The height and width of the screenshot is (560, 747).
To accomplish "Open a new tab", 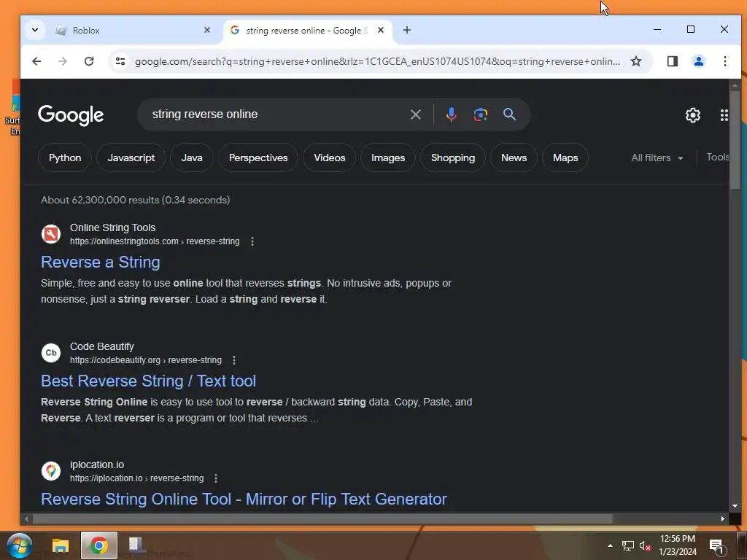I will [x=407, y=30].
